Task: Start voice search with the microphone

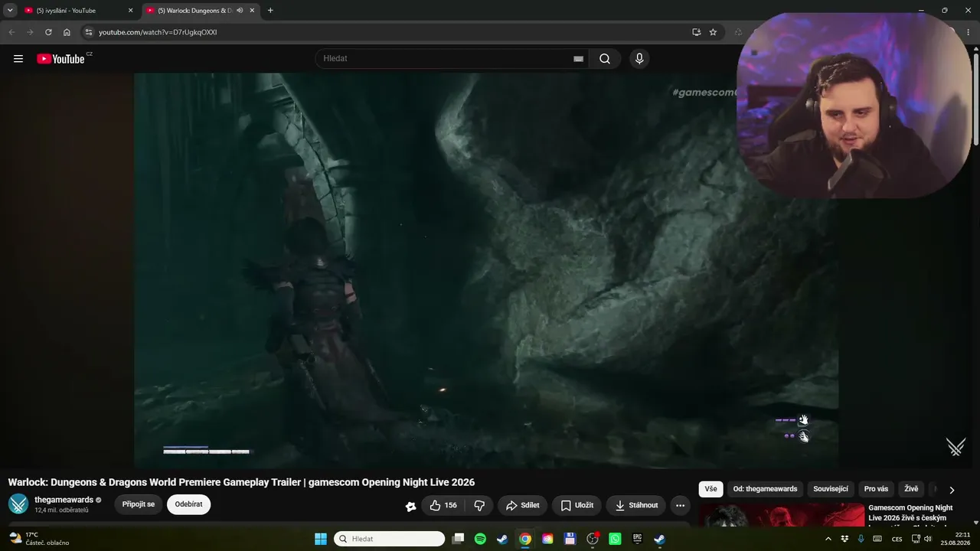Action: 639,59
